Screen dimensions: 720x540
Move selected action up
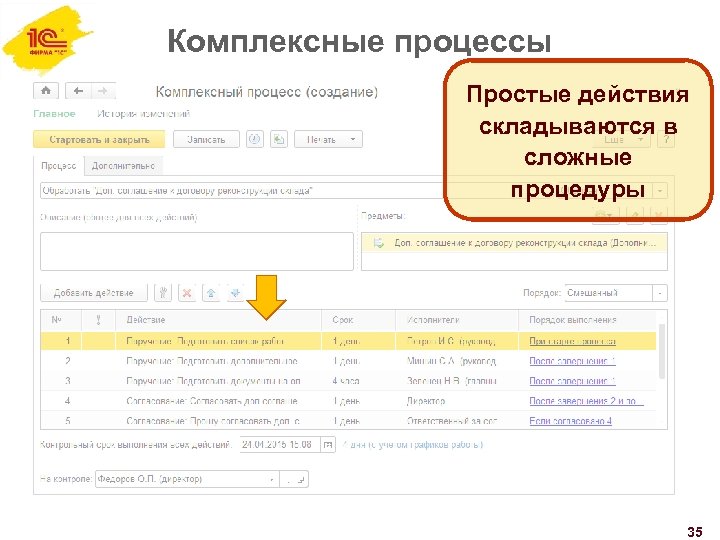coord(211,292)
